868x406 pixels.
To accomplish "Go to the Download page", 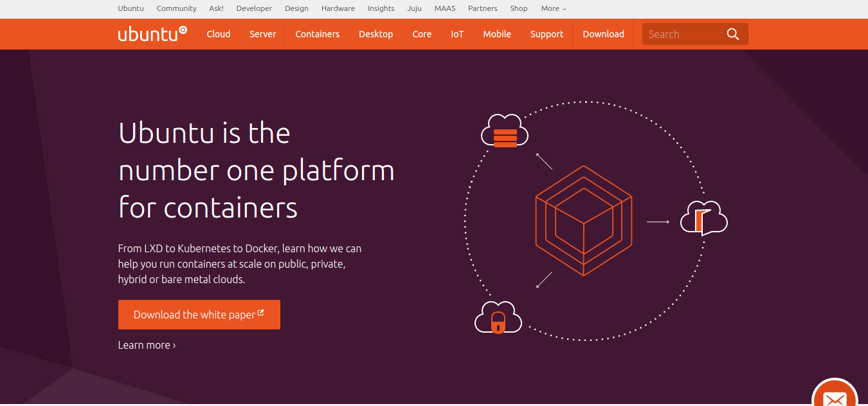I will click(603, 34).
